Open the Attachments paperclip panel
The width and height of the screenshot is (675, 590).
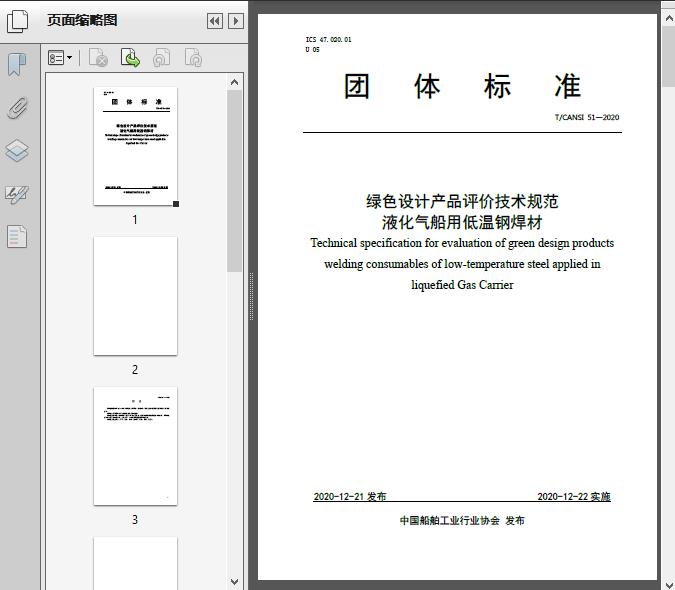click(18, 108)
